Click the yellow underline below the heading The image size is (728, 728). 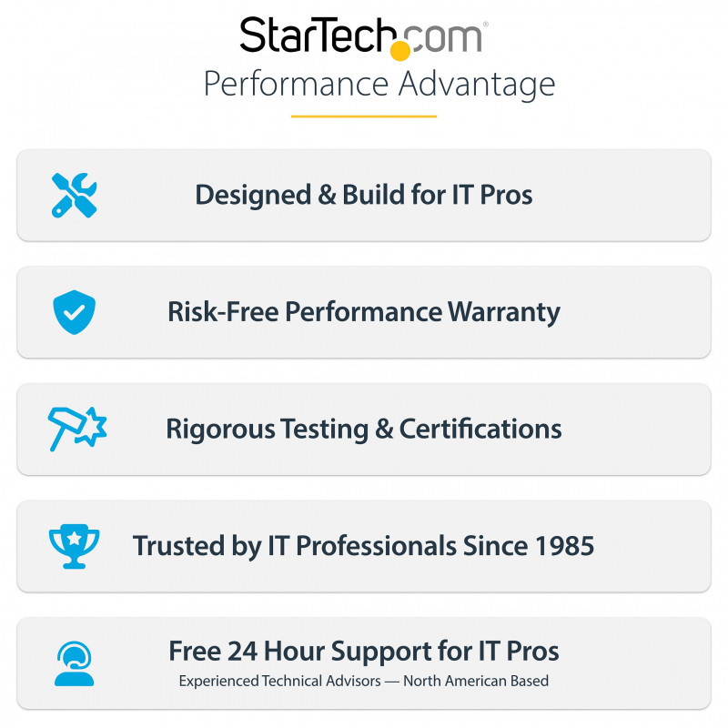tap(363, 116)
